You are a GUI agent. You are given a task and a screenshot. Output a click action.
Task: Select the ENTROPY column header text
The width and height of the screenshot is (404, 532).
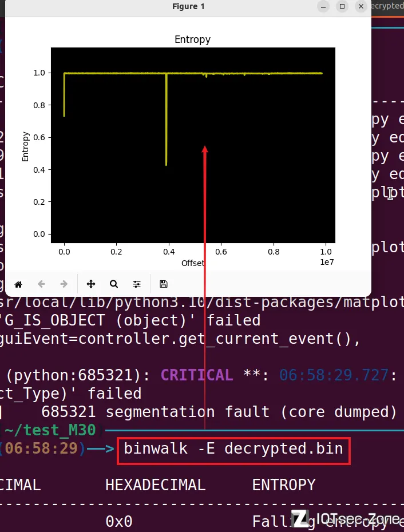point(284,485)
